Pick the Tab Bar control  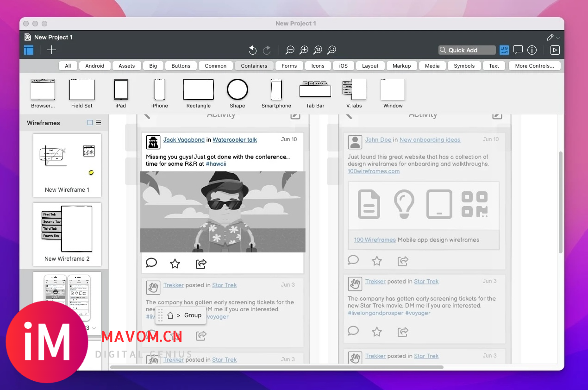tap(315, 94)
